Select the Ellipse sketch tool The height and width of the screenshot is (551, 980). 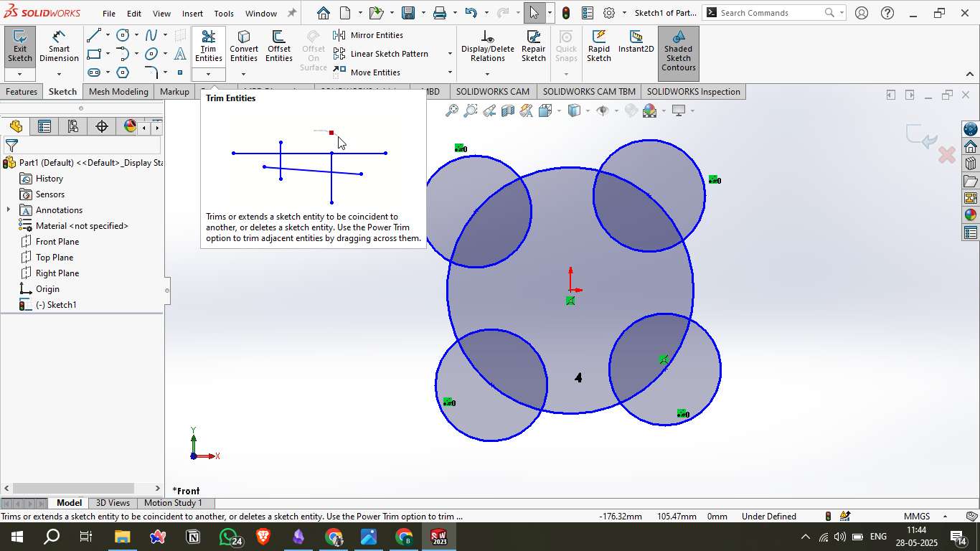click(x=151, y=54)
